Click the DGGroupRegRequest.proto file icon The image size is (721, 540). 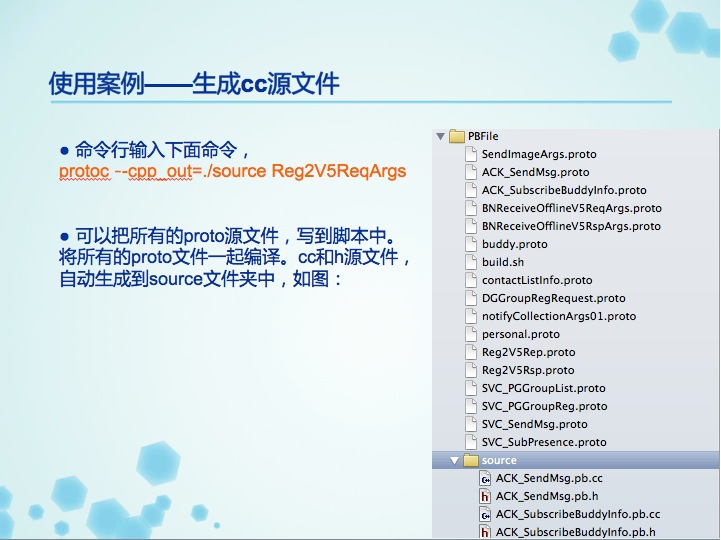click(x=471, y=298)
